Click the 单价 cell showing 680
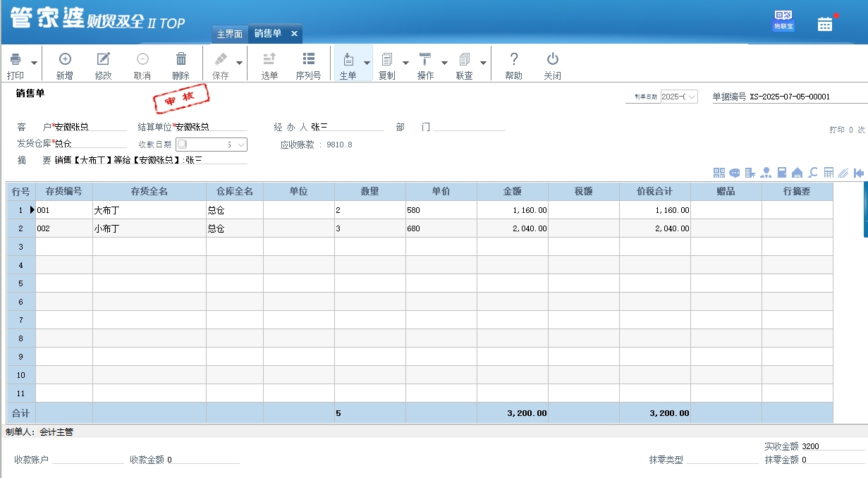Screen dimensions: 868x478 coord(441,228)
